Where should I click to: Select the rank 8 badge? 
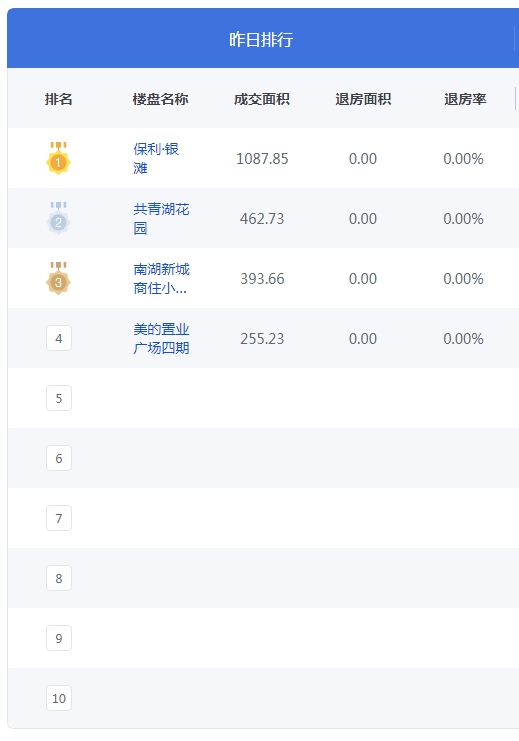coord(59,578)
